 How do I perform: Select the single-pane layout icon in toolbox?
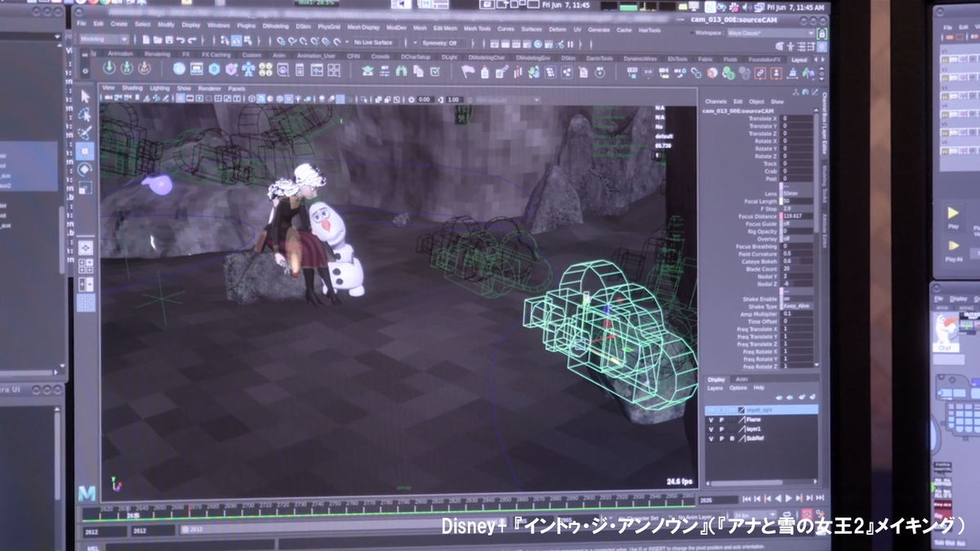[86, 248]
